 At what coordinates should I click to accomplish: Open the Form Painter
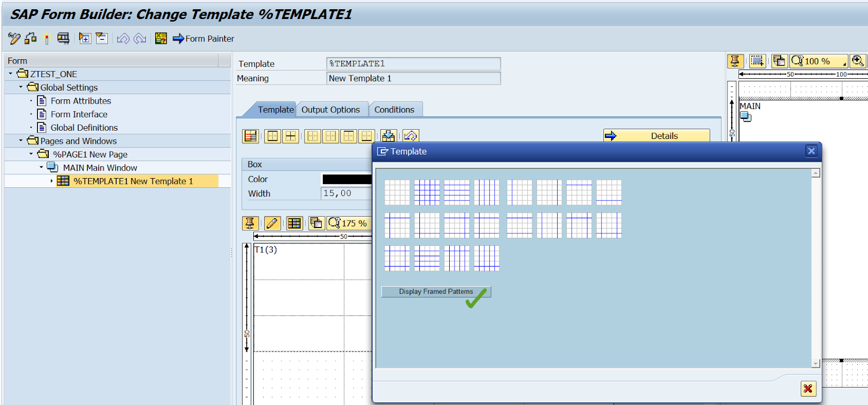pos(203,39)
